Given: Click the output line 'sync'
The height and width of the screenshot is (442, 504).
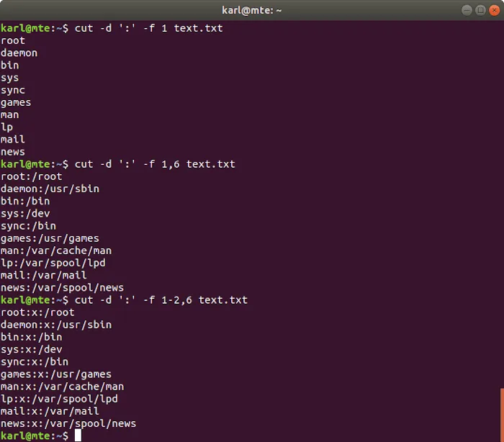Looking at the screenshot, I should [x=13, y=90].
